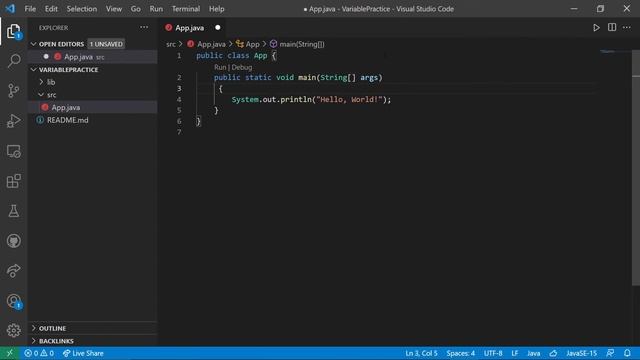
Task: Open the Source Control view
Action: [x=13, y=91]
